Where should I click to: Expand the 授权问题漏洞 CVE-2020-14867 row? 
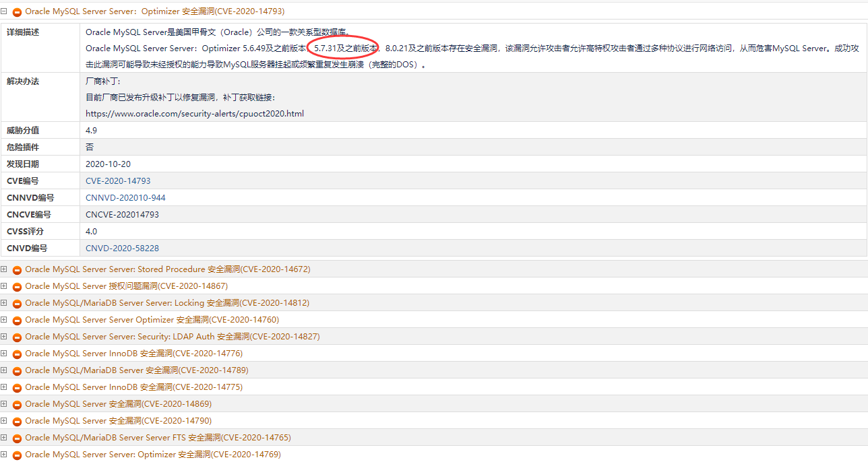click(4, 286)
